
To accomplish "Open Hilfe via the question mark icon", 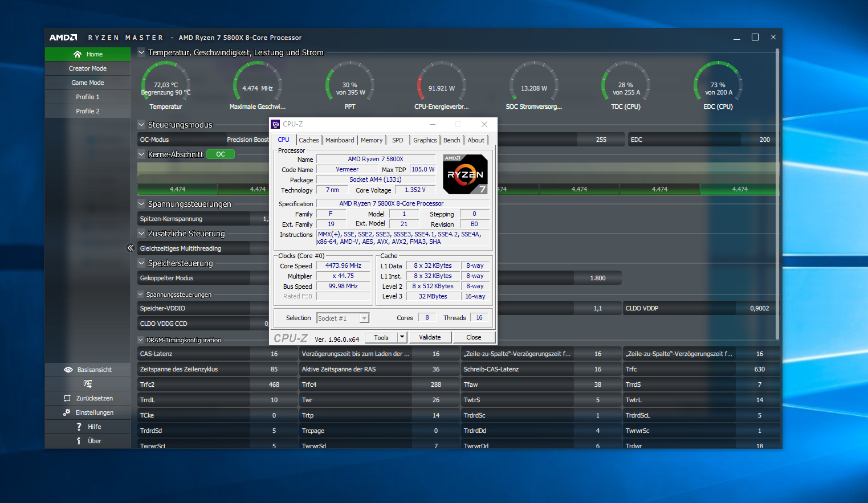I will coord(79,427).
